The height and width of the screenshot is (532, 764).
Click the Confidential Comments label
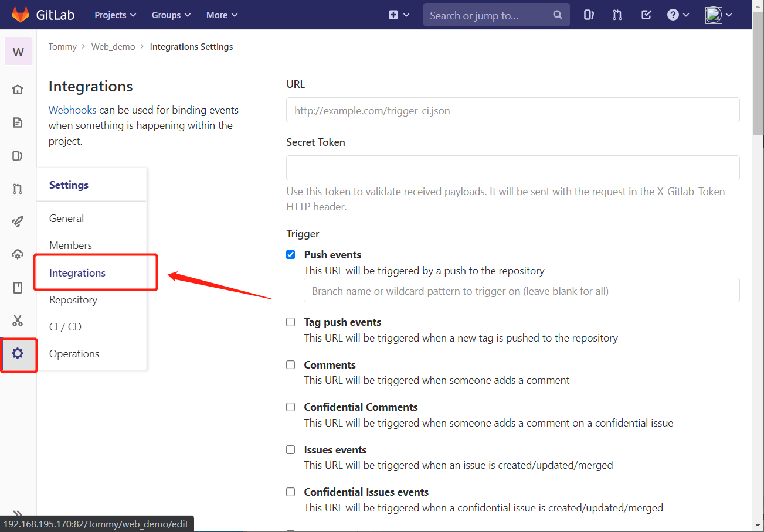click(361, 407)
